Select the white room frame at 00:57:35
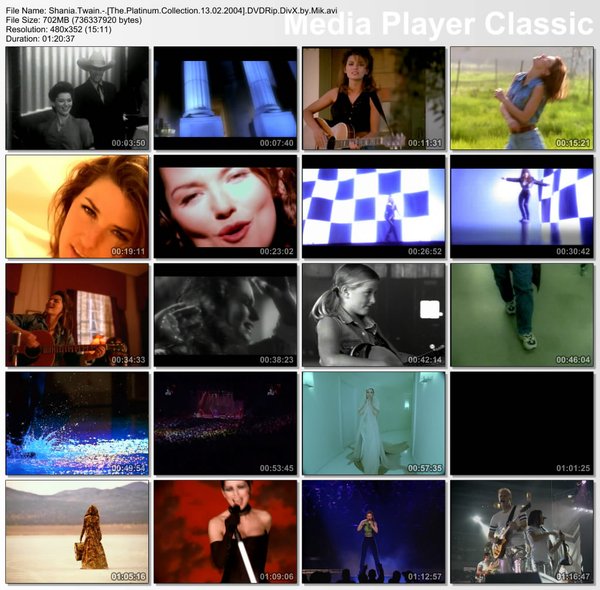Viewport: 600px width, 590px height. 374,424
